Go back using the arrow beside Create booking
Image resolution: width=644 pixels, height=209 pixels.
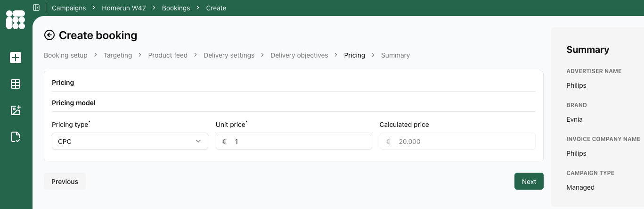coord(49,35)
